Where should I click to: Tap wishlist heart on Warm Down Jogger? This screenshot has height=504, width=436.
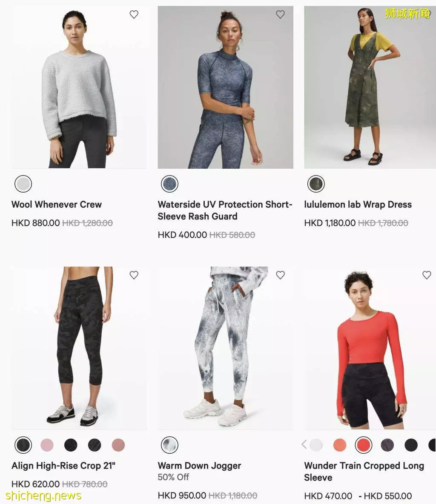pos(281,275)
